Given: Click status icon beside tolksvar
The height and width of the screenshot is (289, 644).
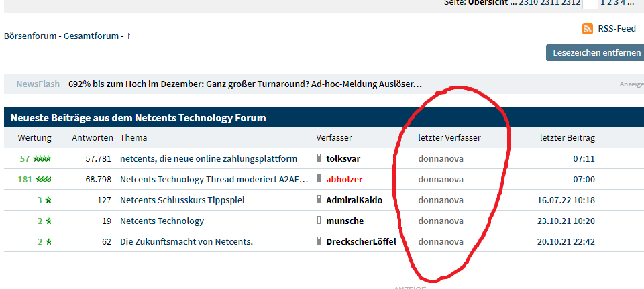Looking at the screenshot, I should (319, 158).
